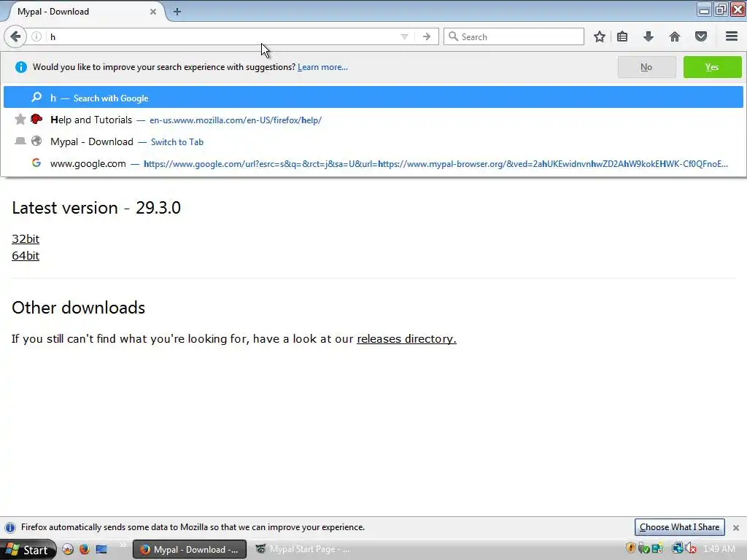Open the Downloads arrow button

(649, 36)
